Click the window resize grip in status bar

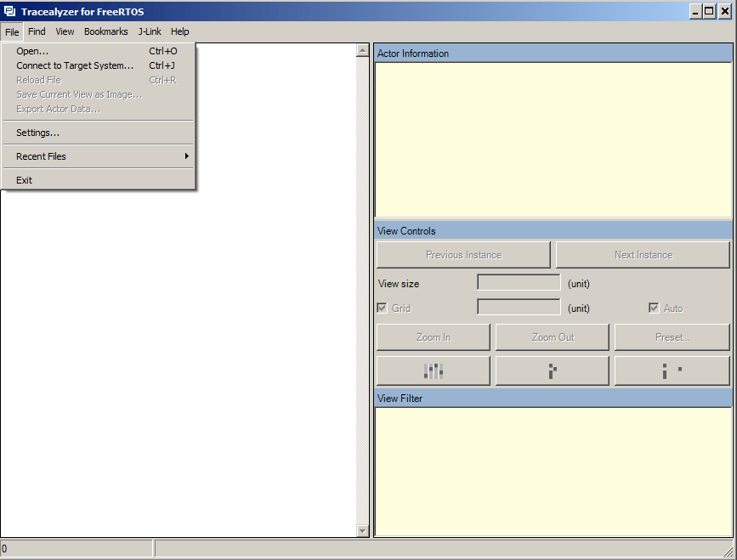tap(729, 552)
